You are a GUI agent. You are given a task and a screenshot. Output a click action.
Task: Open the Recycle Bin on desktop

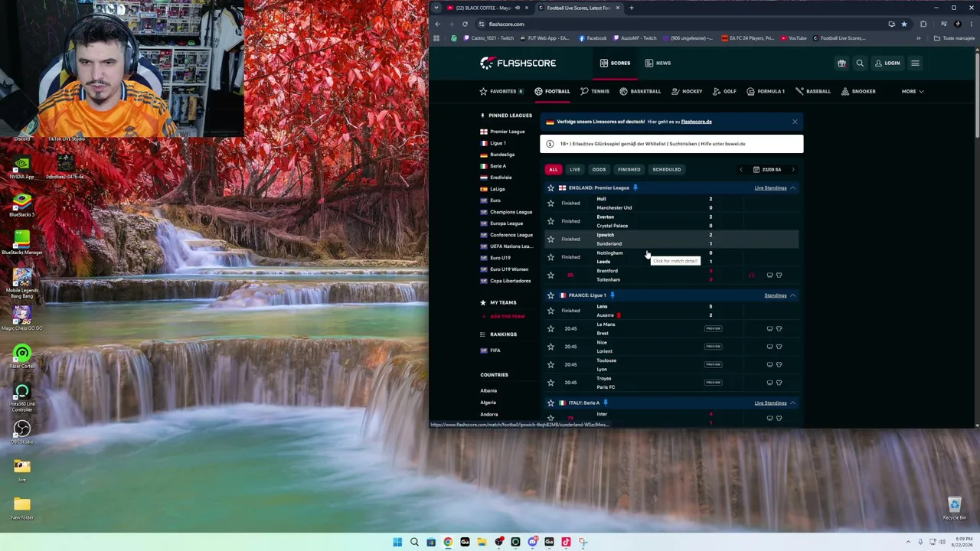point(954,509)
